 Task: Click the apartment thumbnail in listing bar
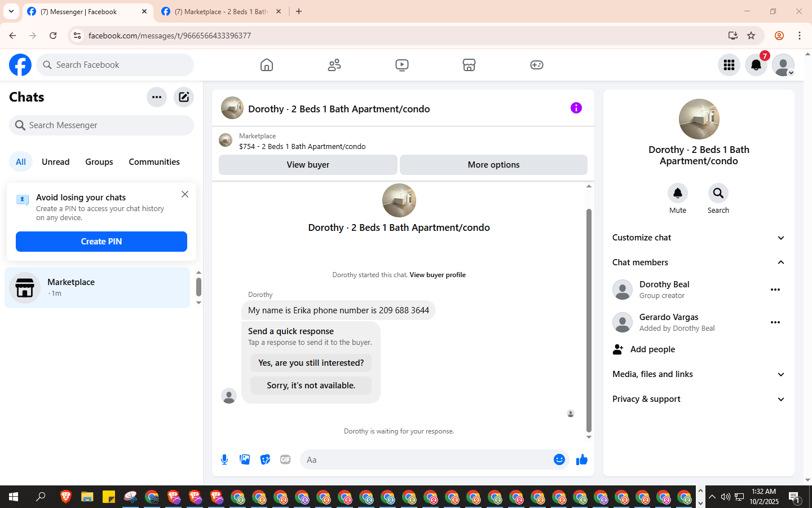pyautogui.click(x=226, y=140)
